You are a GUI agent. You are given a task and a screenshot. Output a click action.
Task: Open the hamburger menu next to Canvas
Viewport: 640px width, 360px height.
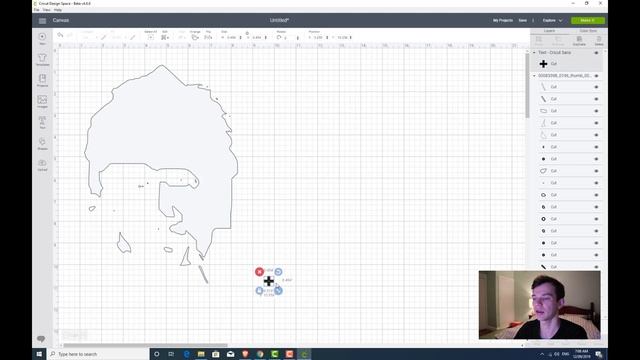pyautogui.click(x=42, y=20)
